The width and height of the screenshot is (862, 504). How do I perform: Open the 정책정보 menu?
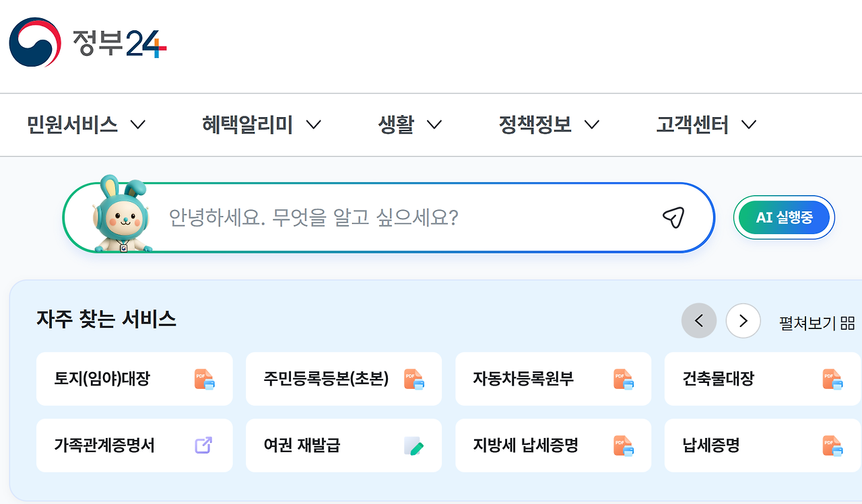(549, 124)
